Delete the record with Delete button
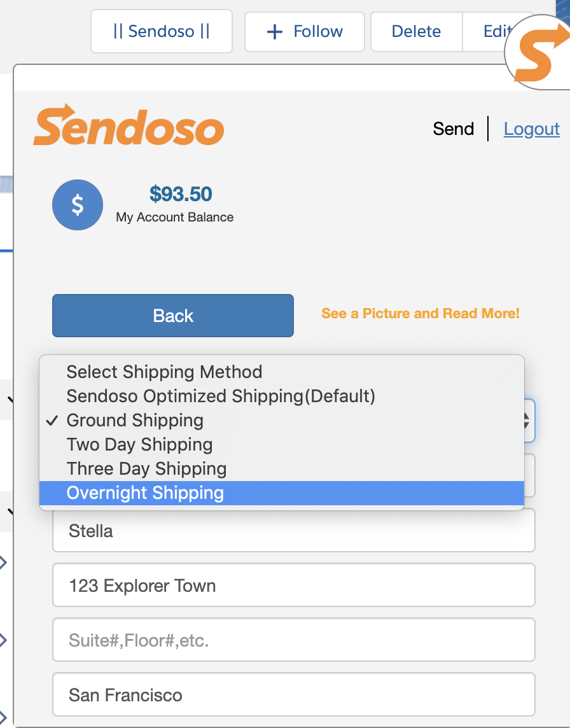Screen dimensions: 570x728 417,32
